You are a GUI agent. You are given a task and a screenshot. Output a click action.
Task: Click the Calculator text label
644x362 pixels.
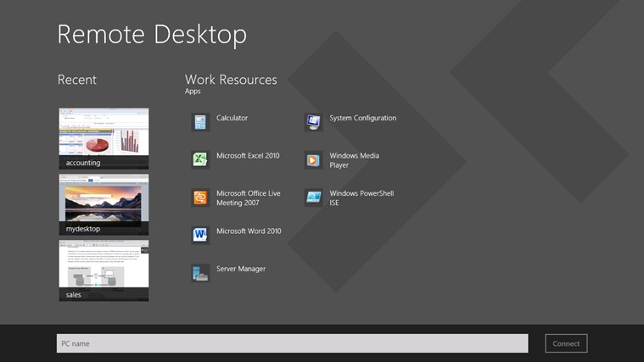pyautogui.click(x=232, y=118)
